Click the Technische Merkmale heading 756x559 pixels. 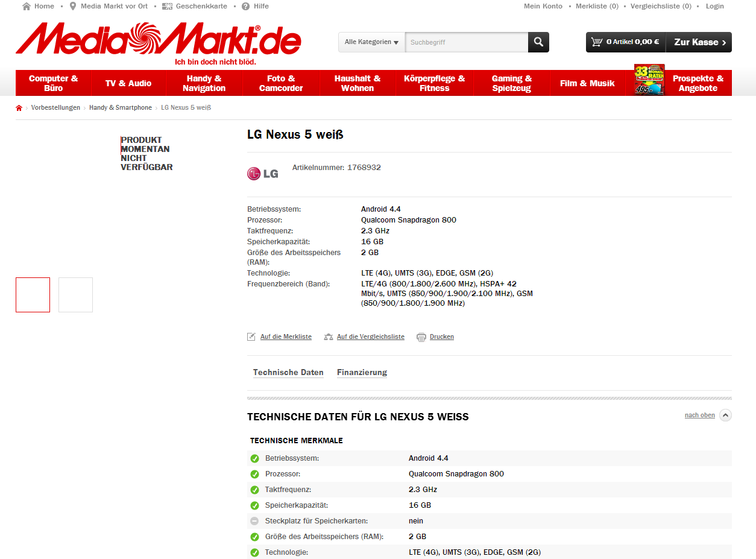pos(297,441)
